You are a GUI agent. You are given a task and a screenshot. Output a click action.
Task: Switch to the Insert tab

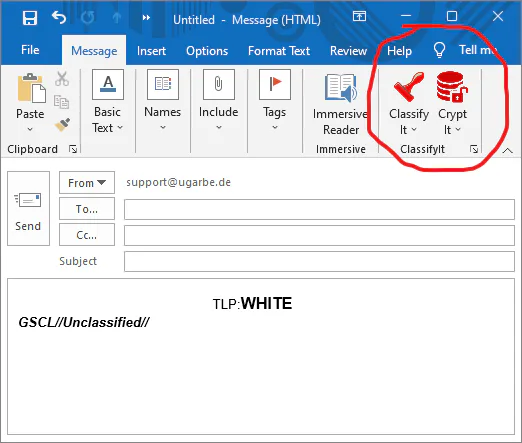pos(151,51)
